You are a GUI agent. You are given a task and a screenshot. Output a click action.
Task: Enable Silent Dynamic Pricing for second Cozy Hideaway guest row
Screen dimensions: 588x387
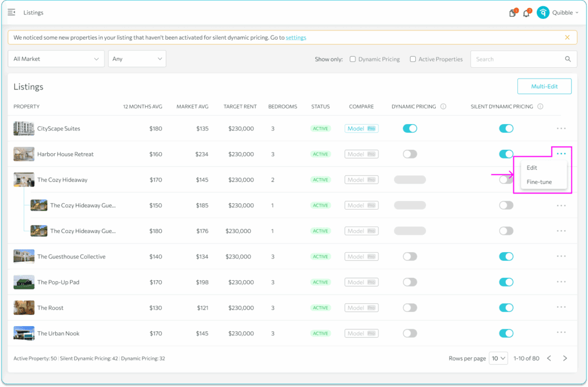[x=506, y=231]
